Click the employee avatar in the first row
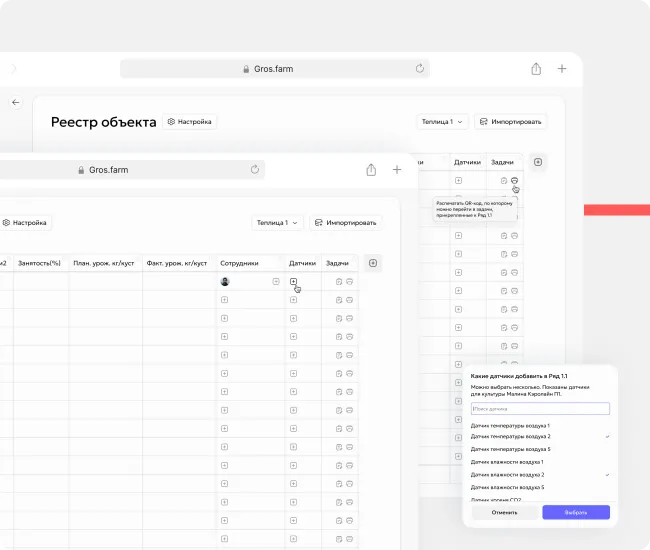This screenshot has width=650, height=550. [x=225, y=282]
